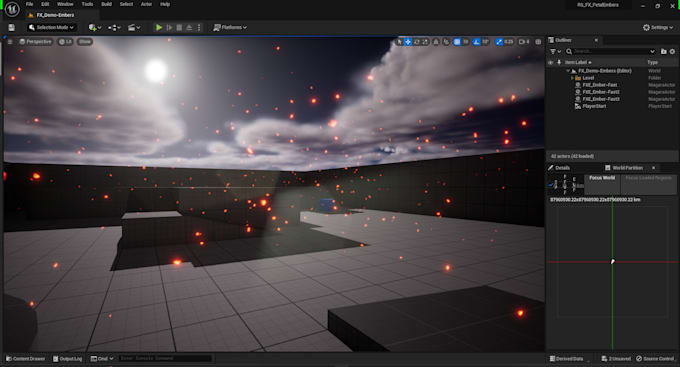
Task: Open the Help menu
Action: [x=165, y=4]
